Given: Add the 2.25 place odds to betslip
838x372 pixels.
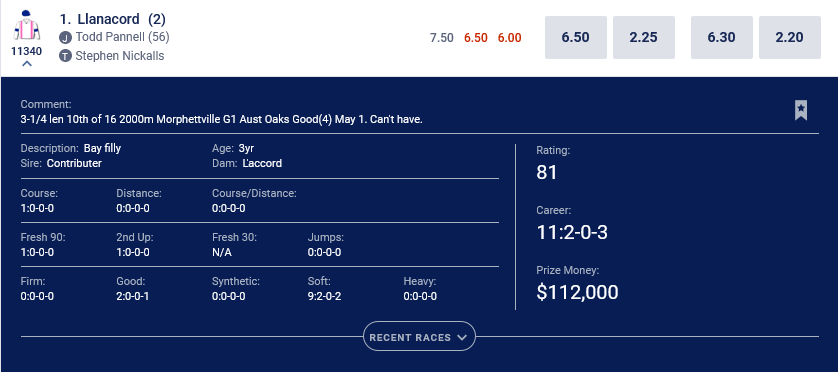Looking at the screenshot, I should pos(643,37).
